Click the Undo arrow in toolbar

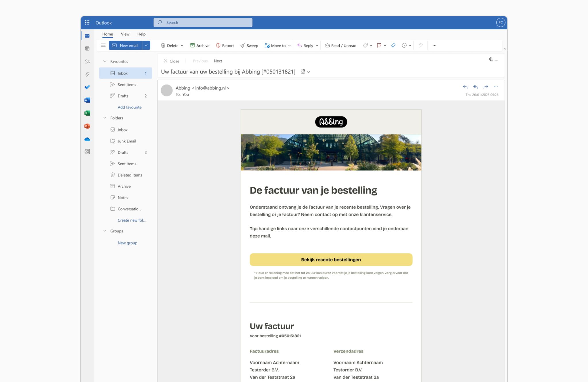pyautogui.click(x=421, y=45)
